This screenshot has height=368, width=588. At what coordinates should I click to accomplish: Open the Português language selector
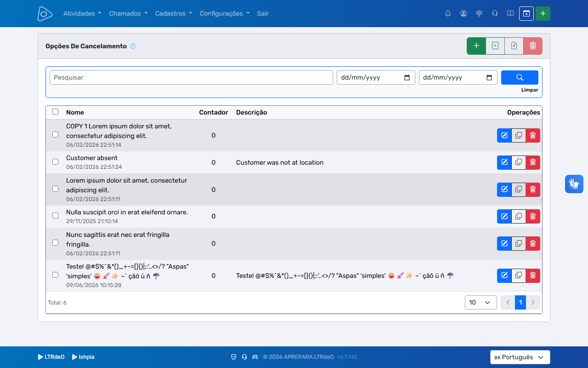coord(520,357)
